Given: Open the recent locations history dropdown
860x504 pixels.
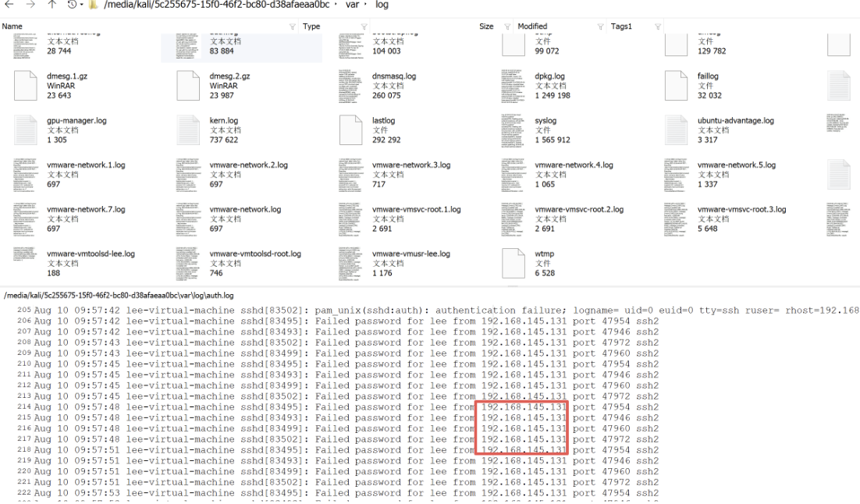Looking at the screenshot, I should coord(74,5).
